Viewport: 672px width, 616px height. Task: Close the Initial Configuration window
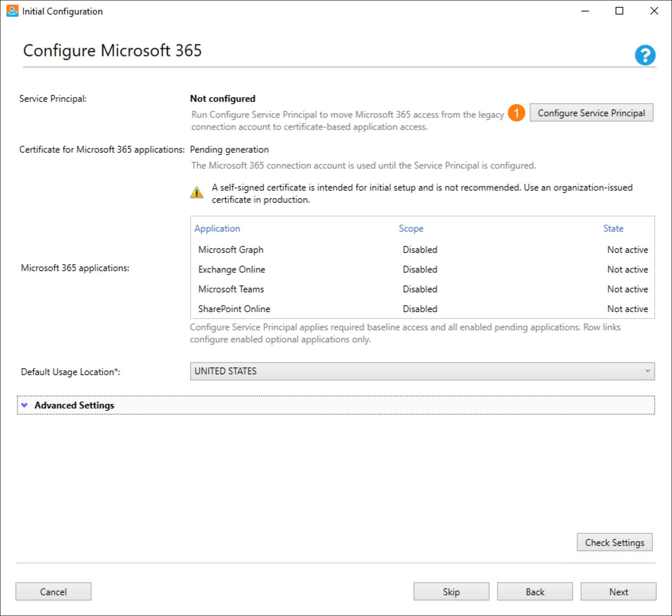pos(654,11)
